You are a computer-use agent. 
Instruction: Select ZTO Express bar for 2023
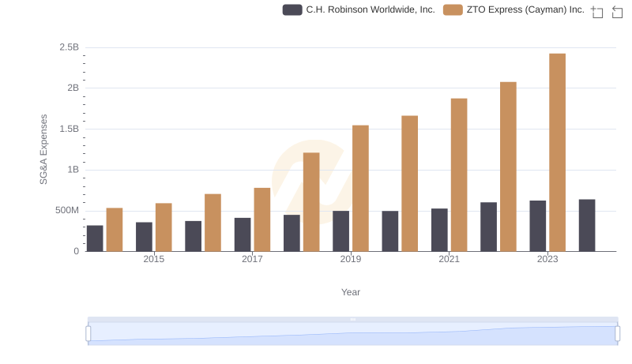coord(557,152)
